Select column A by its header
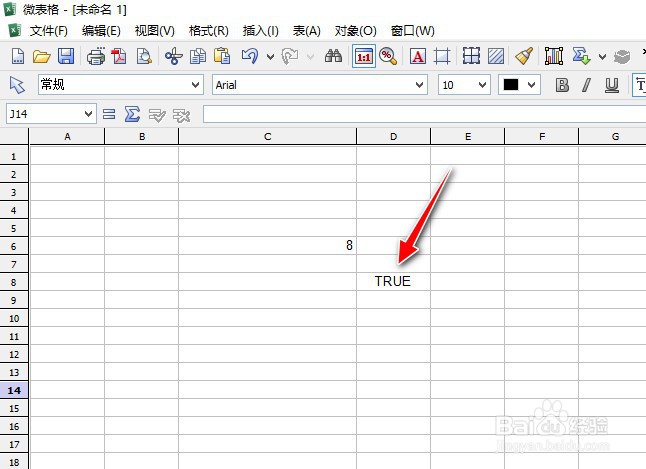The width and height of the screenshot is (646, 469). 67,136
